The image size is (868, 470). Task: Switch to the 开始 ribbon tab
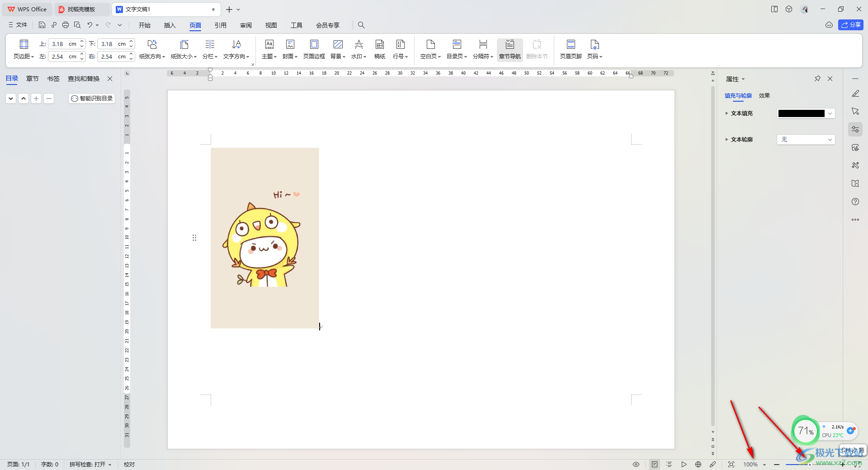click(x=145, y=25)
